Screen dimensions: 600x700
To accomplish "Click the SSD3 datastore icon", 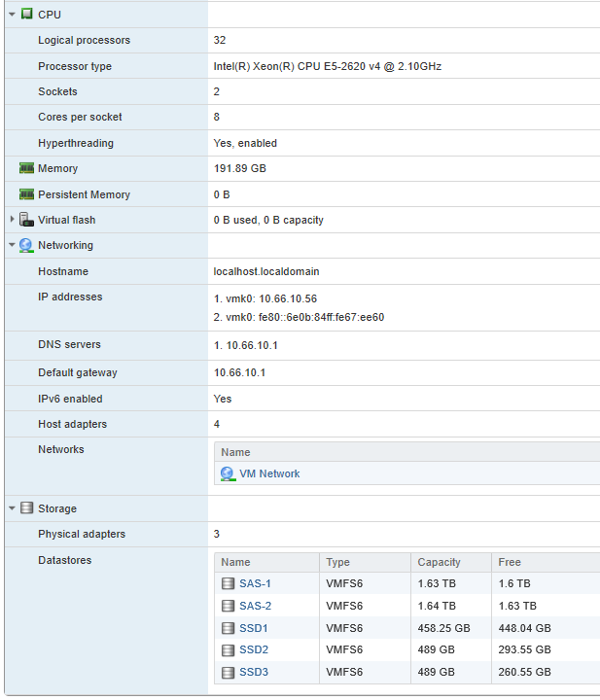I will click(228, 674).
